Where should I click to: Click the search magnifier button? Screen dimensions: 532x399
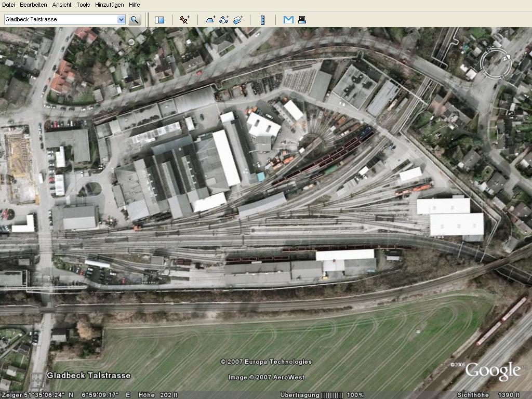pyautogui.click(x=135, y=20)
